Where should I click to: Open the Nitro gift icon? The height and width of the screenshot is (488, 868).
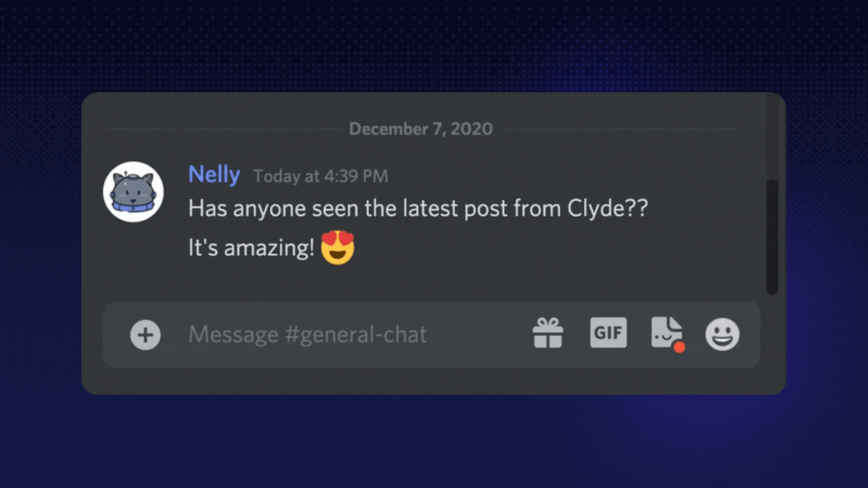pyautogui.click(x=547, y=333)
